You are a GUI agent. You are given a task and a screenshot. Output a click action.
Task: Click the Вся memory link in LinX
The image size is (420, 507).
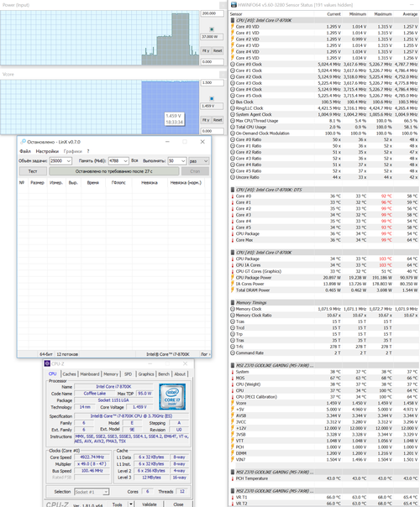[134, 160]
